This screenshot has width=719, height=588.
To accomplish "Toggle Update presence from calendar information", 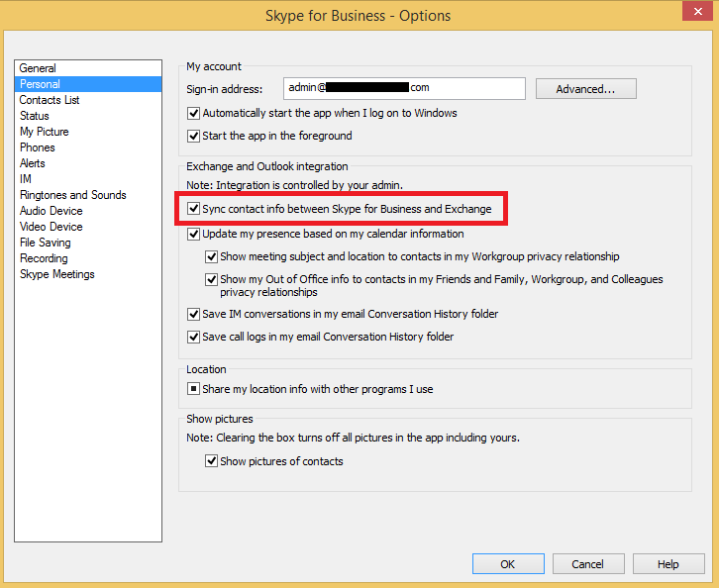I will tap(193, 235).
